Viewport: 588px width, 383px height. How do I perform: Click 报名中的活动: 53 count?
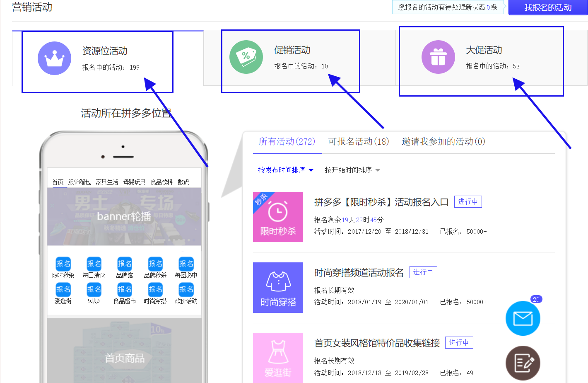493,66
